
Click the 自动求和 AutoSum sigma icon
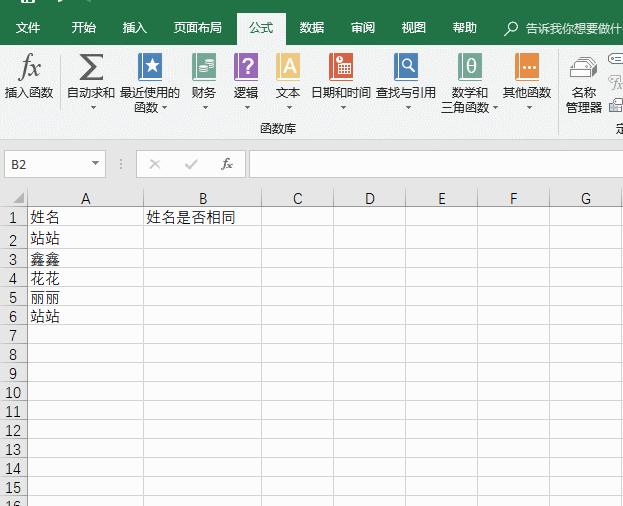pos(91,67)
